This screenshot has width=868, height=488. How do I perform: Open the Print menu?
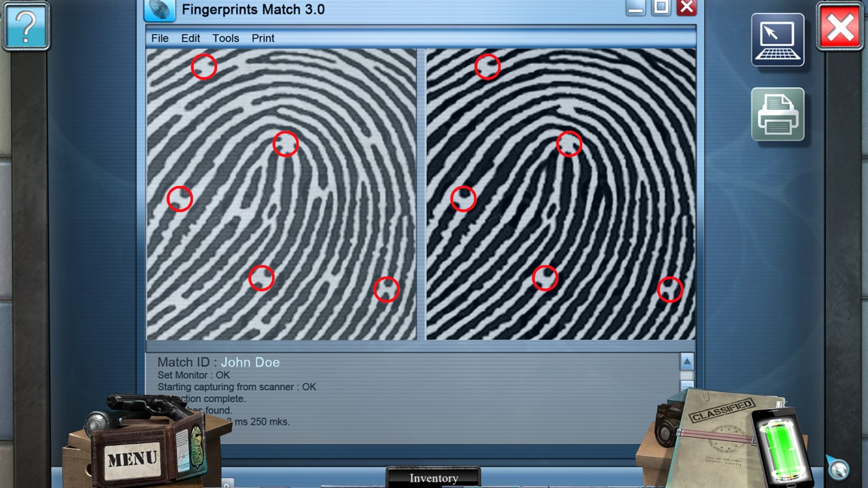262,38
